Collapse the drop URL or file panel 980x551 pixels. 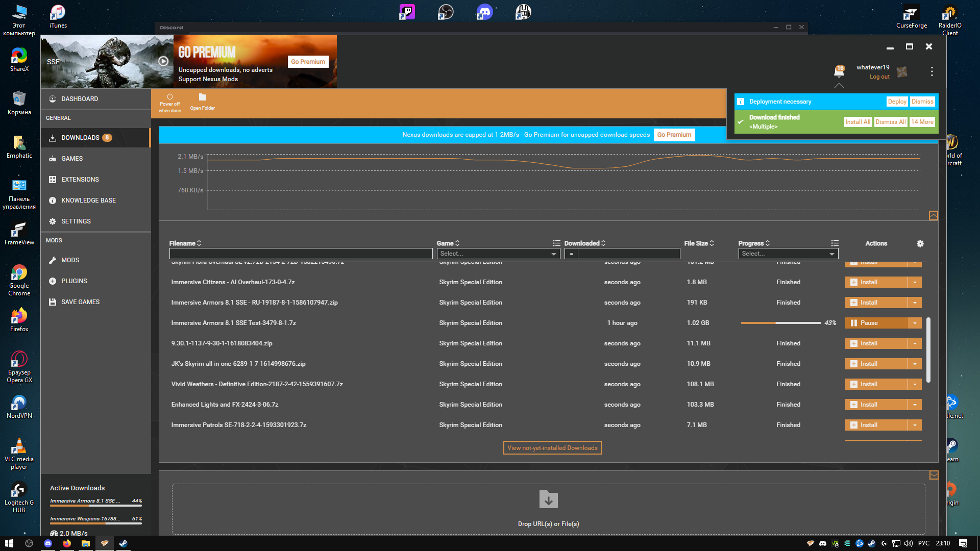click(934, 475)
